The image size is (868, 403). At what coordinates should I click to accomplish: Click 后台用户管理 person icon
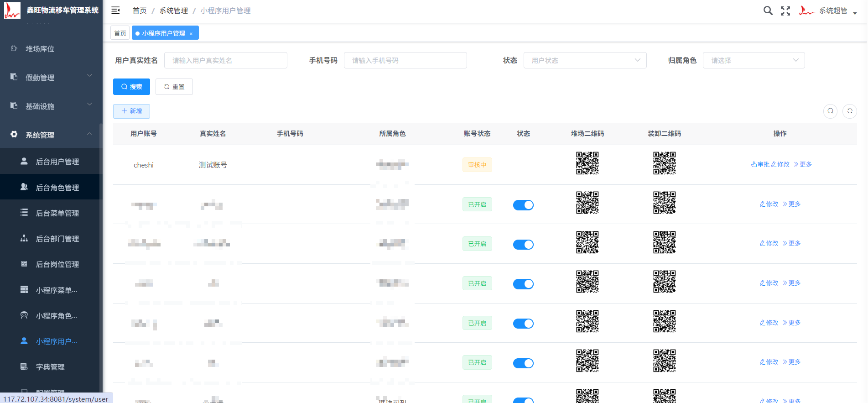click(x=24, y=161)
